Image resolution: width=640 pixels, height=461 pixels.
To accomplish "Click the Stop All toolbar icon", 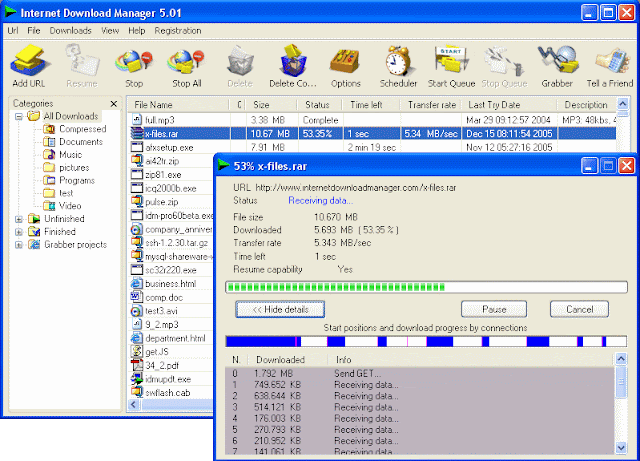I will [x=186, y=61].
